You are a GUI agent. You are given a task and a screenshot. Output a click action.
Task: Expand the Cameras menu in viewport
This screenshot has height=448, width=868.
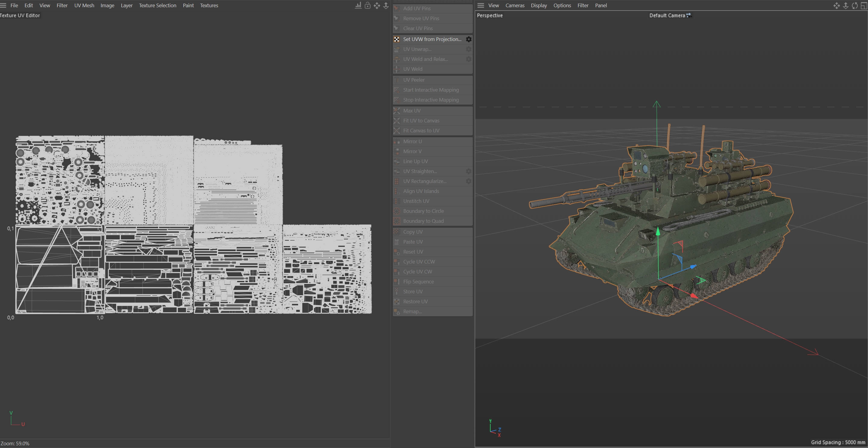(x=514, y=5)
